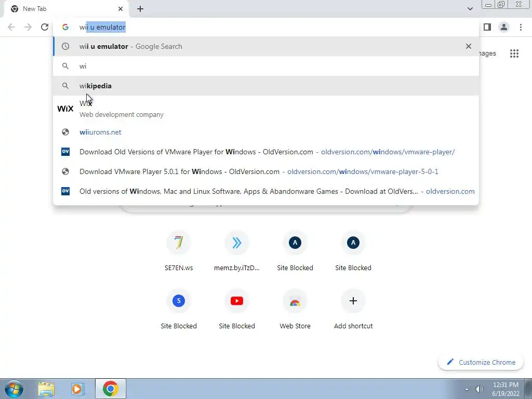This screenshot has height=399, width=532.
Task: Open the Google apps grid
Action: (514, 54)
